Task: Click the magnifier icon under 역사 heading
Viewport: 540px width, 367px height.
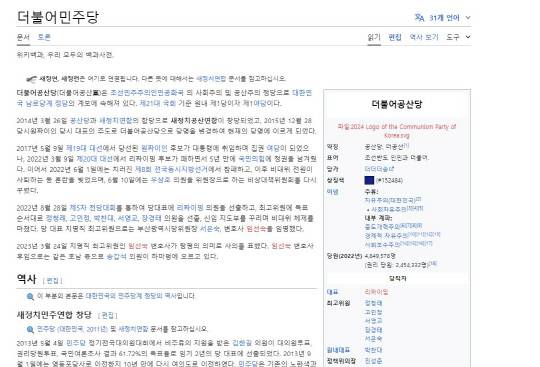Action: click(30, 296)
